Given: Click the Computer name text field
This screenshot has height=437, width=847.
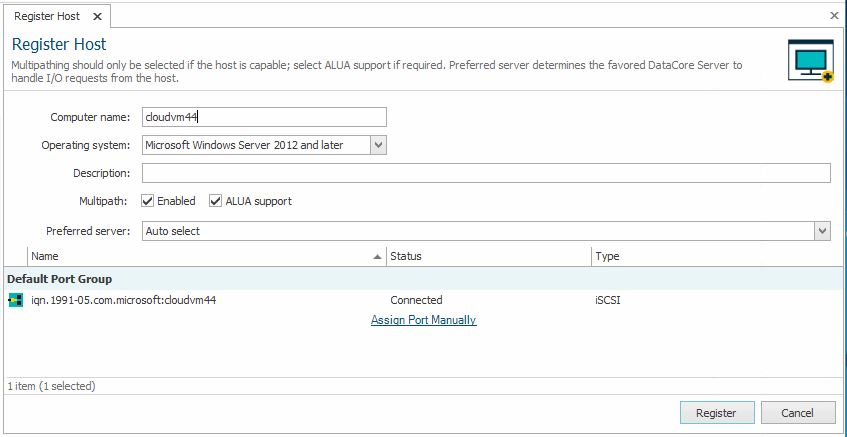Looking at the screenshot, I should (x=264, y=117).
